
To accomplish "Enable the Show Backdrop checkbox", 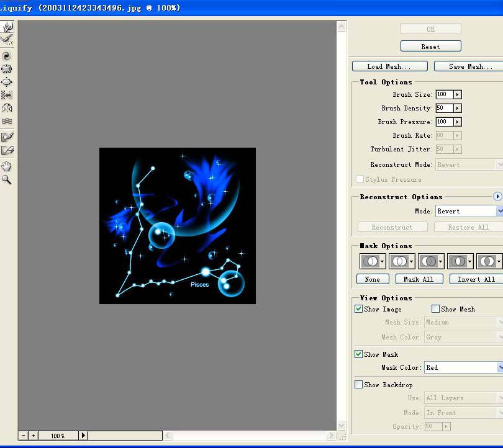I will coord(359,385).
